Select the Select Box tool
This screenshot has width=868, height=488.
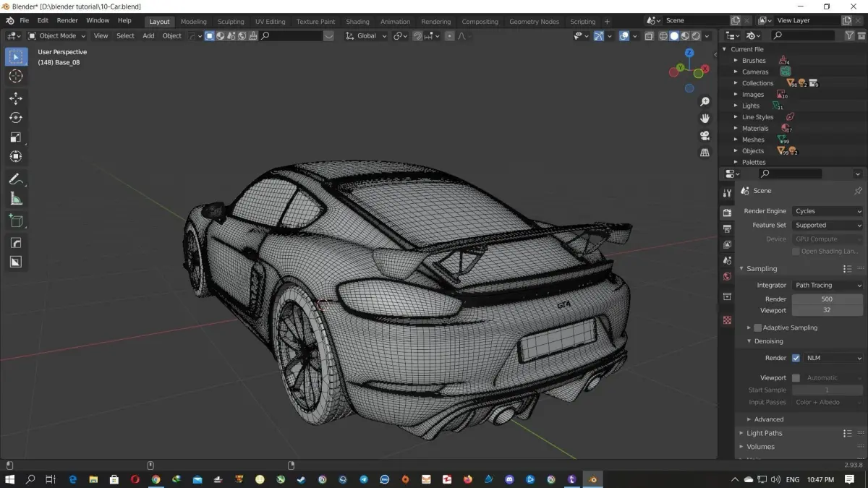(x=16, y=57)
